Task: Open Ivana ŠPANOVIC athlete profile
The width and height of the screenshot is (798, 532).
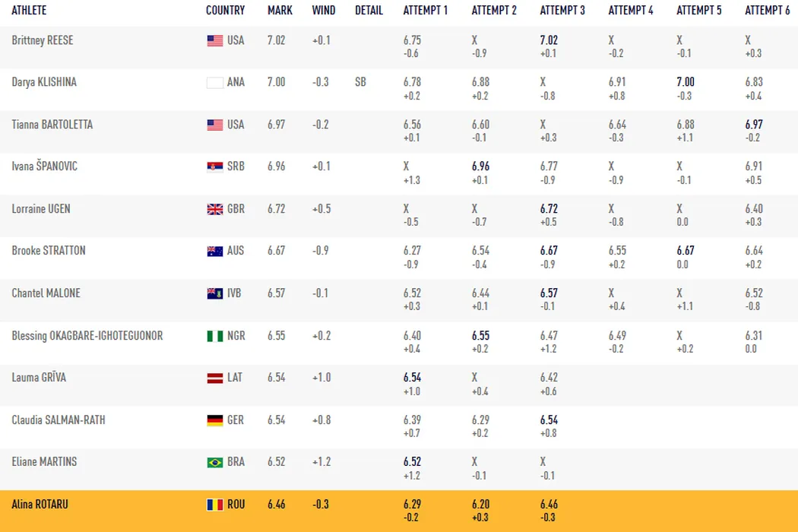Action: pos(44,166)
